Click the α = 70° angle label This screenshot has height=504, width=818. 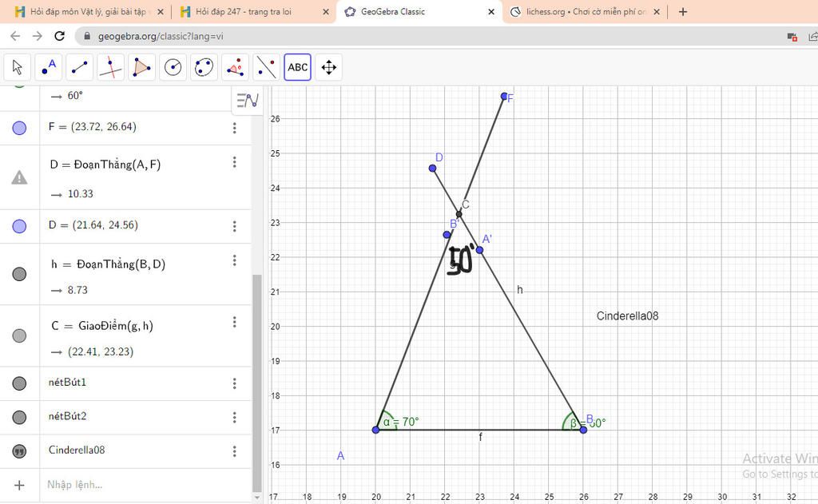coord(401,422)
